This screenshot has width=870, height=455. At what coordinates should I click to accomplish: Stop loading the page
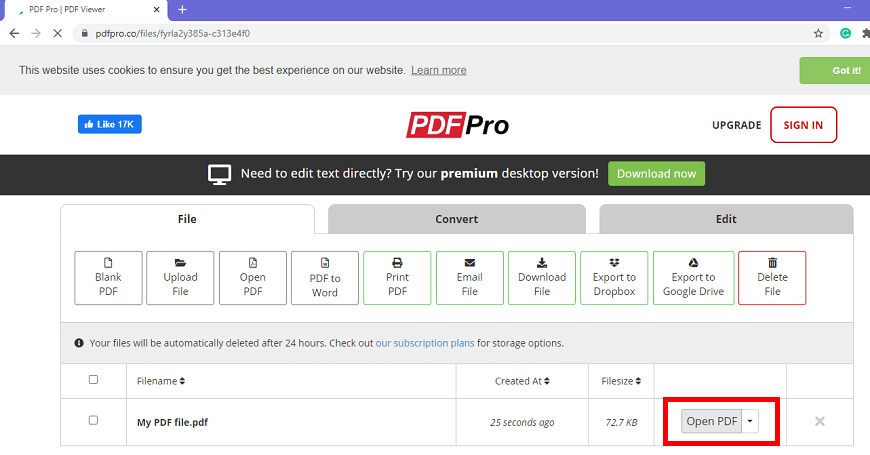pos(57,33)
